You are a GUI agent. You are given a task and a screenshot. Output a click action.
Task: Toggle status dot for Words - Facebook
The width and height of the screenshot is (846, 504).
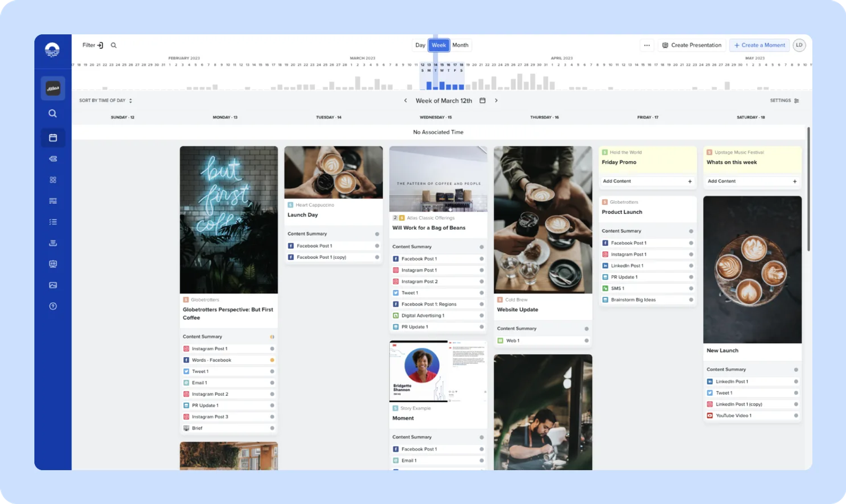pos(272,360)
